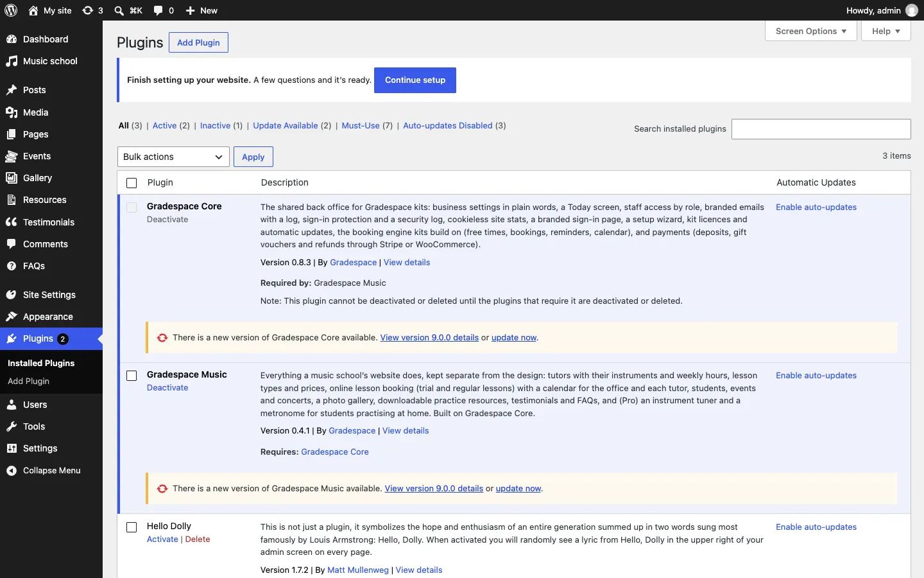
Task: Click the Apply bulk action button
Action: tap(253, 157)
